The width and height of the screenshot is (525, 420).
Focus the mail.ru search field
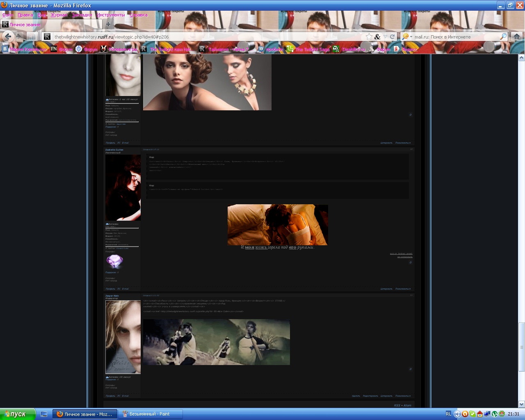(x=455, y=37)
